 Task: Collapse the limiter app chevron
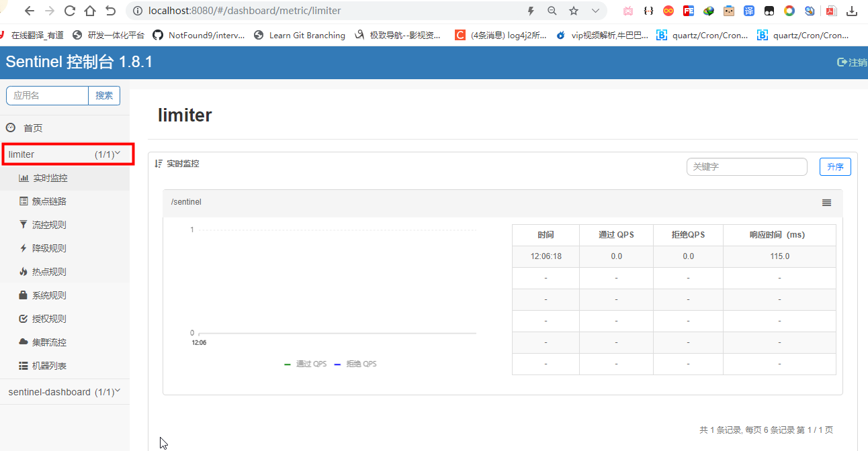point(118,154)
